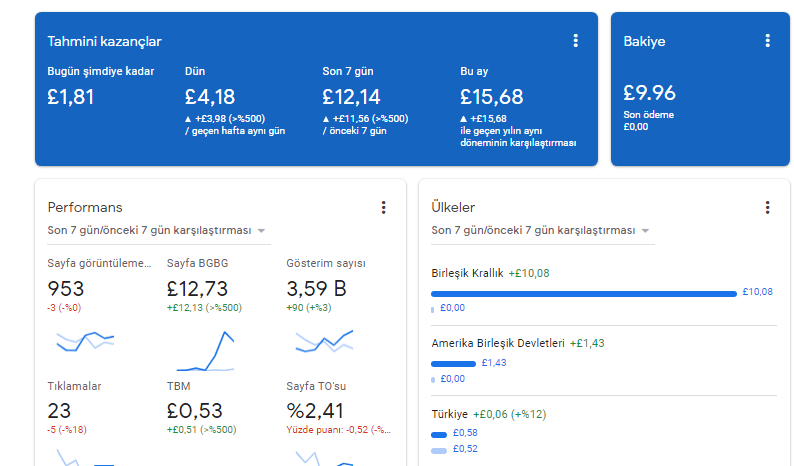The height and width of the screenshot is (466, 794).
Task: Click the Bu ay £15,68 earnings
Action: coord(492,97)
